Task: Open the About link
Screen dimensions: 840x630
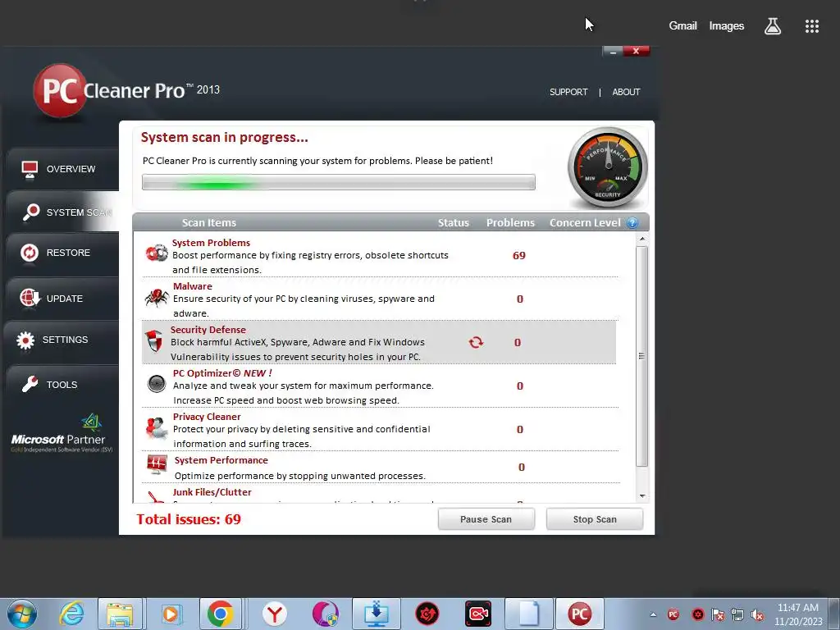Action: coord(626,92)
